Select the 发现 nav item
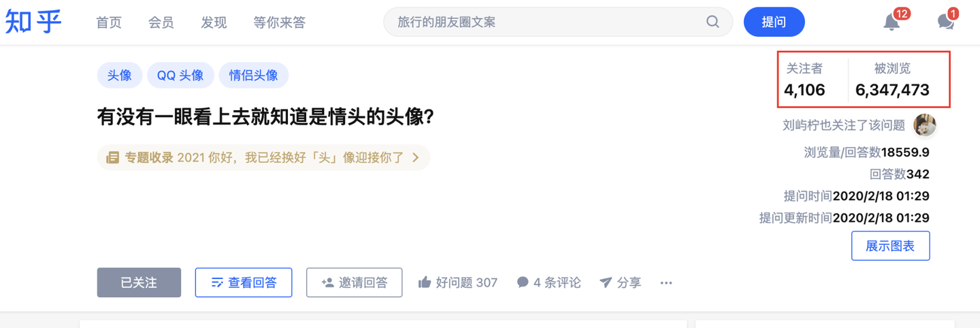This screenshot has height=328, width=980. [214, 22]
